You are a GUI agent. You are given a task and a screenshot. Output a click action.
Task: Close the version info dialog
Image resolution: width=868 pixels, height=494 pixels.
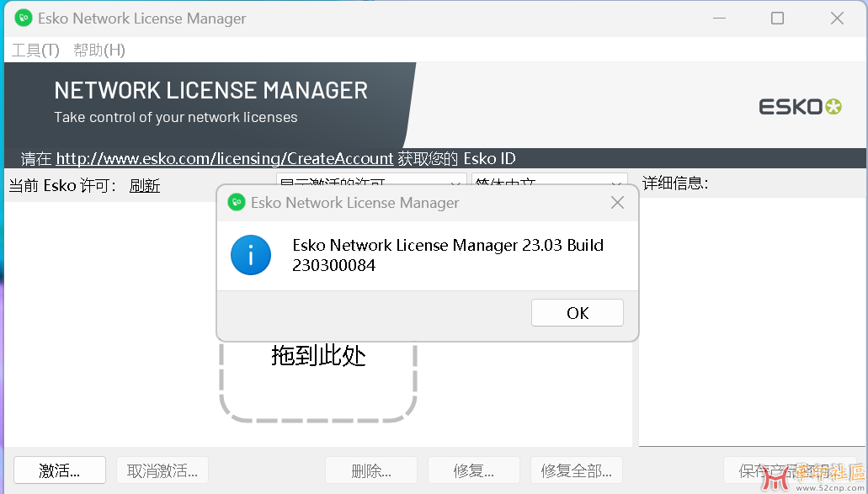[x=617, y=203]
